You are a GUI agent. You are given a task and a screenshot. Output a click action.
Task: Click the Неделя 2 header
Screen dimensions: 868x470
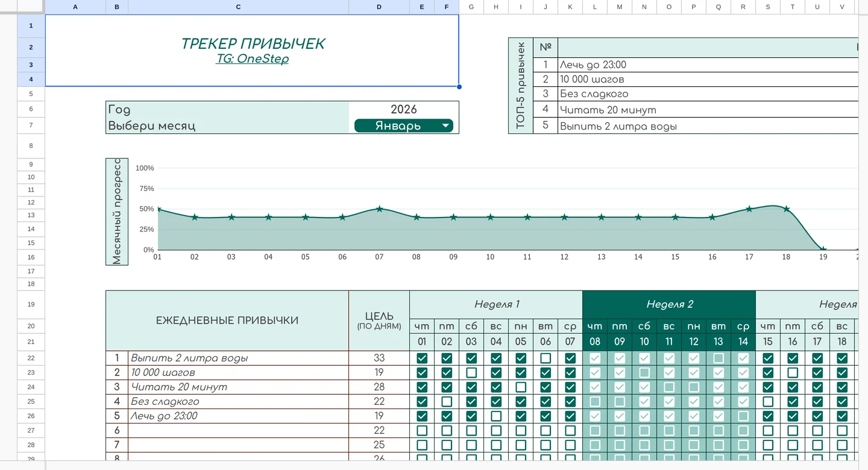[669, 304]
